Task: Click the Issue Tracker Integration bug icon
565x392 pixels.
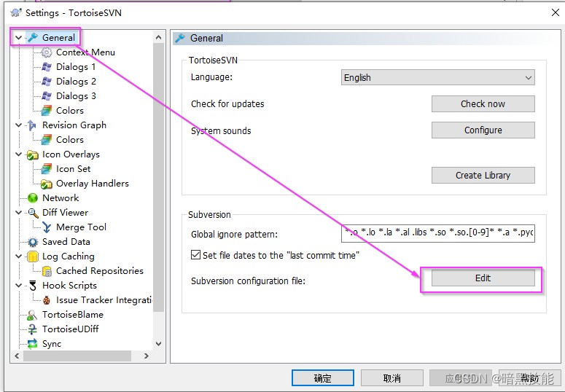Action: tap(47, 300)
